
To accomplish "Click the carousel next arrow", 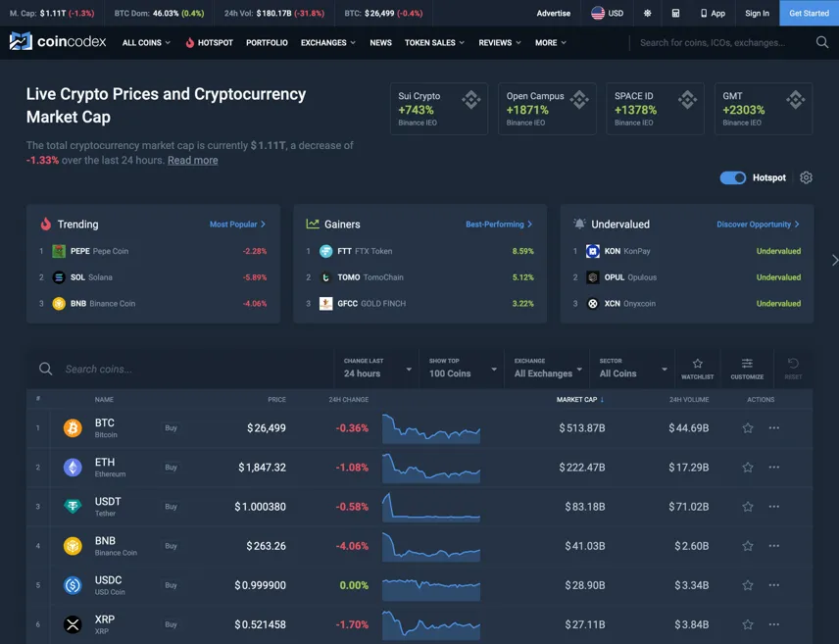I will tap(834, 260).
